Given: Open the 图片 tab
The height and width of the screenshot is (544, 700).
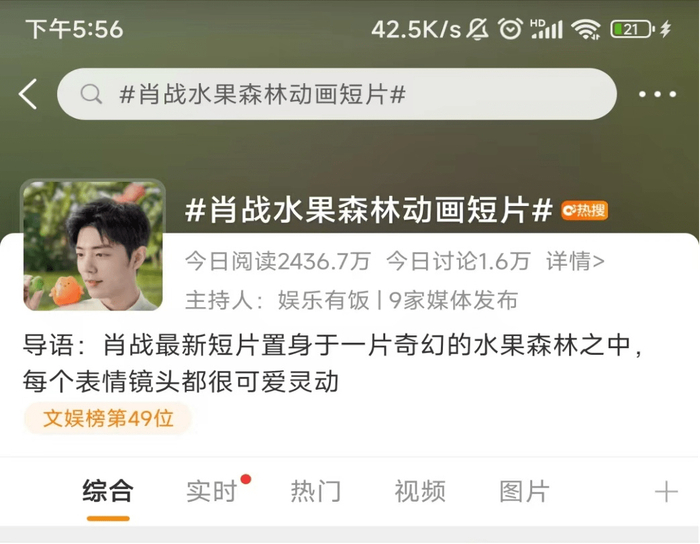Looking at the screenshot, I should coord(524,491).
